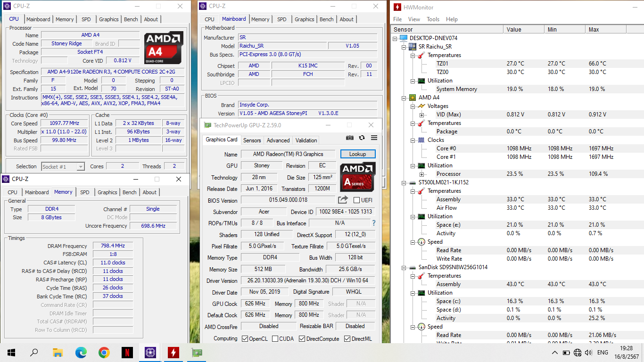Switch to the GPU-Z Validation tab
This screenshot has height=362, width=644.
(306, 140)
